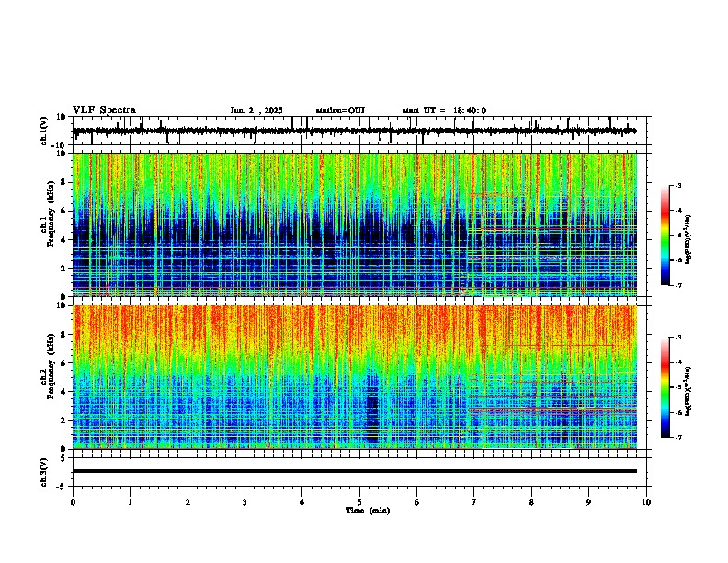
Task: Select the "start UT = 18:40:0" text
Action: click(444, 110)
